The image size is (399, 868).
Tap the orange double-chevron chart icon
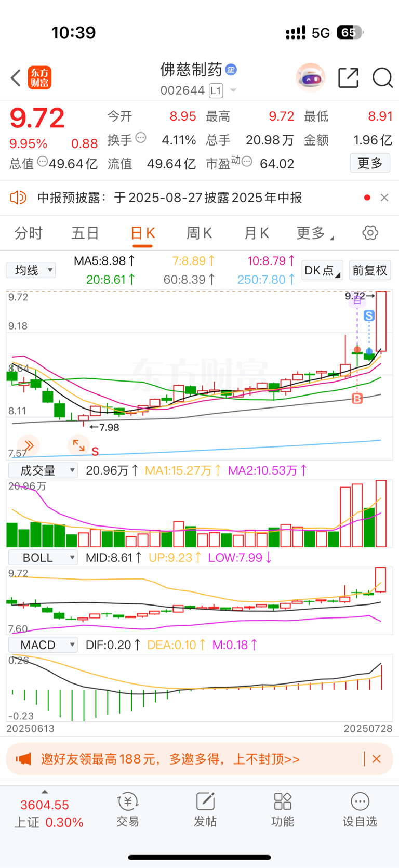click(29, 445)
